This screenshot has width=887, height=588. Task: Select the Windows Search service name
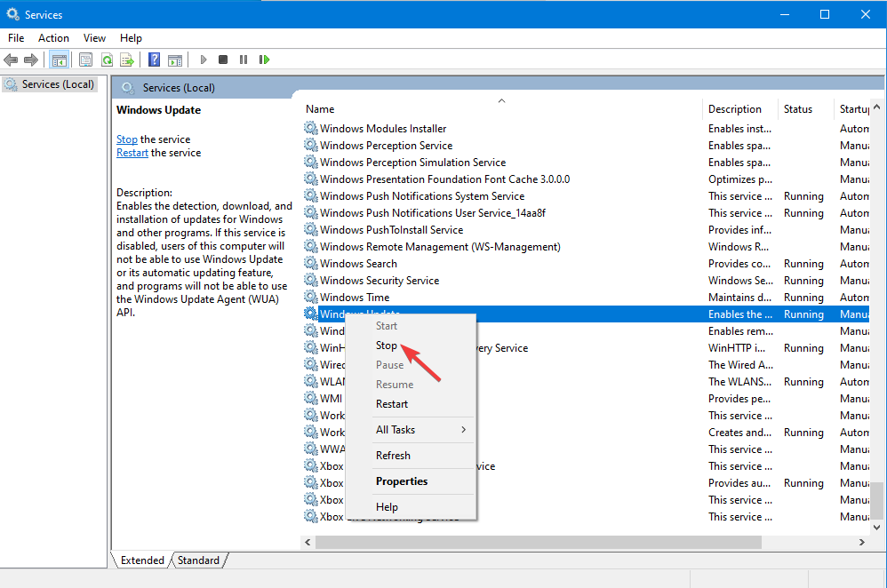[359, 264]
